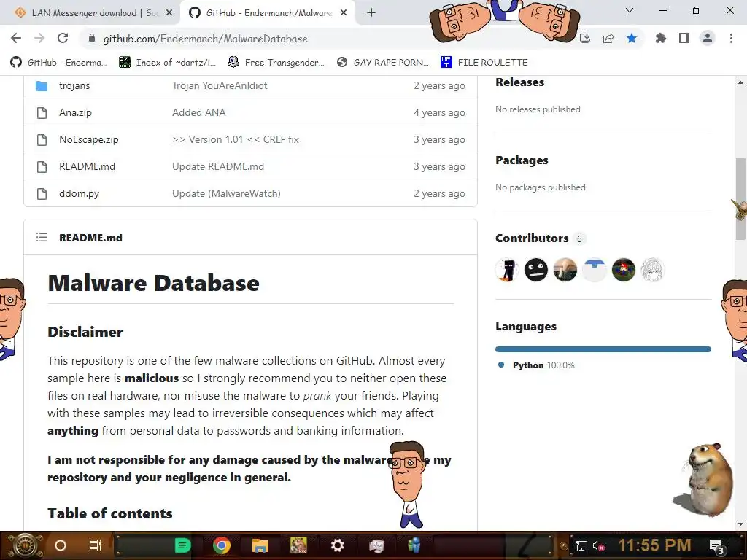Viewport: 747px width, 560px height.
Task: Click the file icon beside Ana.zip
Action: (42, 113)
